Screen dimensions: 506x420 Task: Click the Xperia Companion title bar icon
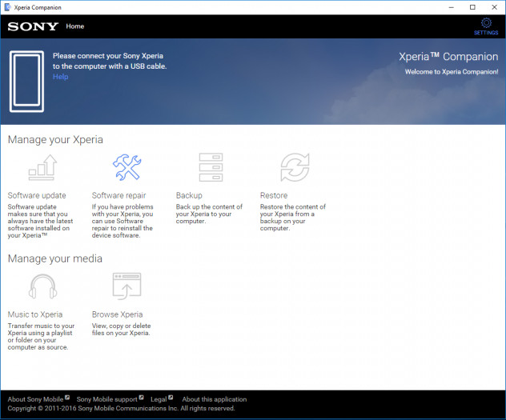8,6
